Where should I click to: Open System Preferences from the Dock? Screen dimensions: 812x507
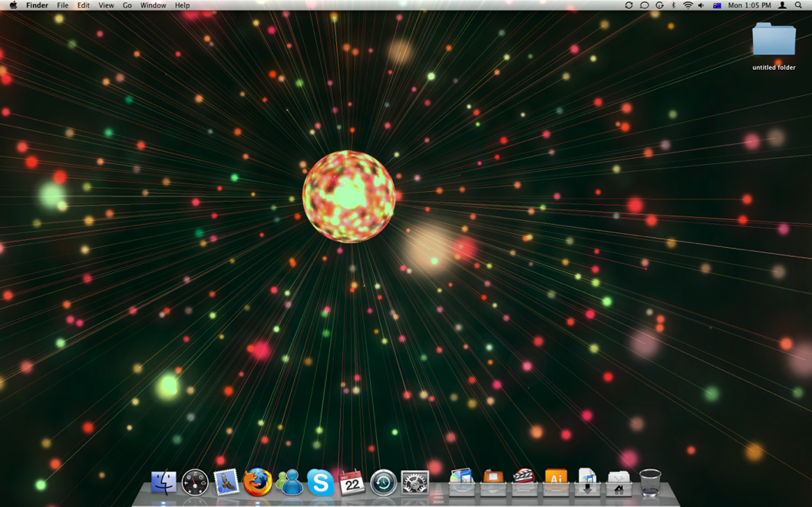[414, 482]
